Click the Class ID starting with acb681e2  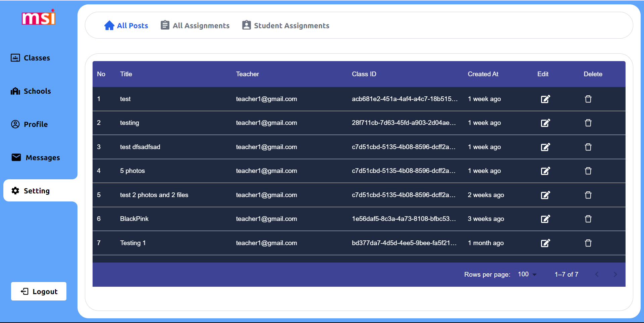coord(405,99)
